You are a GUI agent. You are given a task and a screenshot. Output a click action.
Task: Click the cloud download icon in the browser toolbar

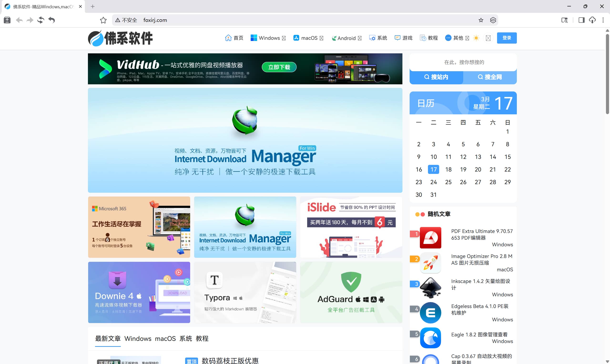592,20
